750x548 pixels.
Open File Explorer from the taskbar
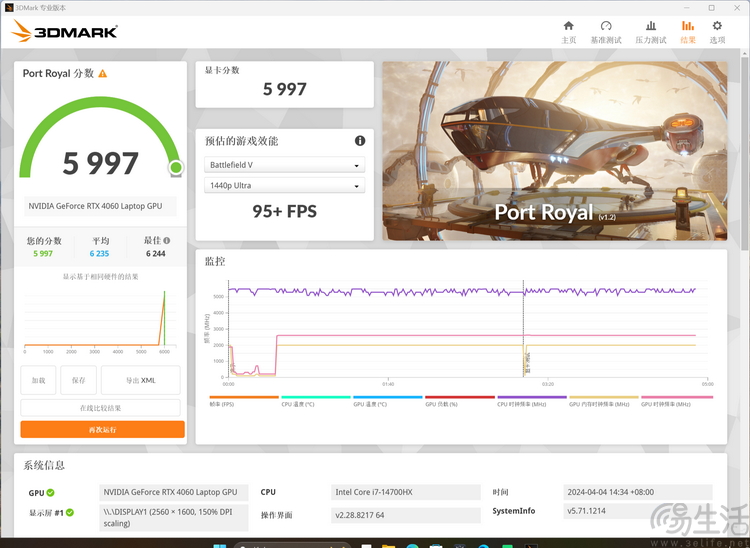tap(388, 545)
